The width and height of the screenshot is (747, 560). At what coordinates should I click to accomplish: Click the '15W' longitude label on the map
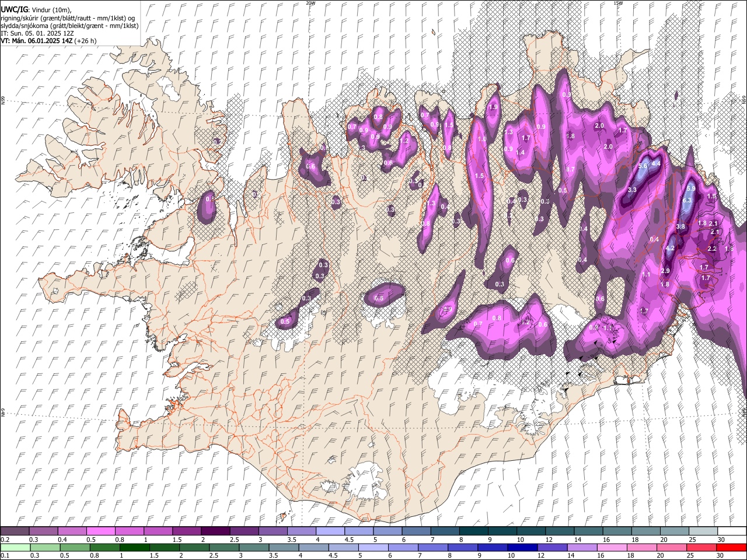click(618, 3)
